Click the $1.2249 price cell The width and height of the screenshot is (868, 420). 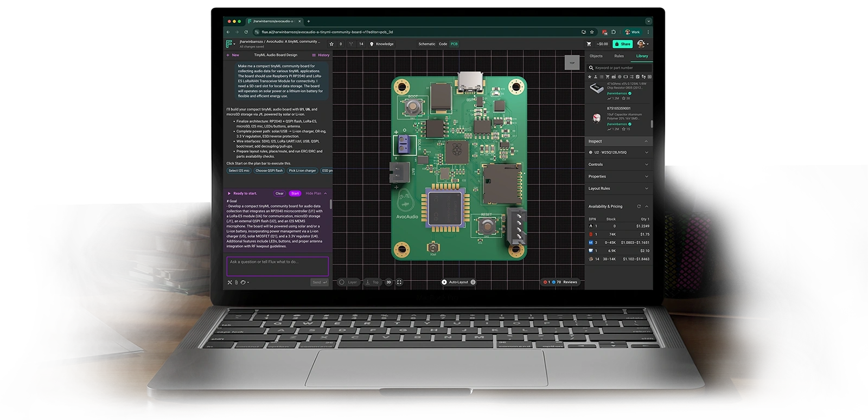(642, 226)
